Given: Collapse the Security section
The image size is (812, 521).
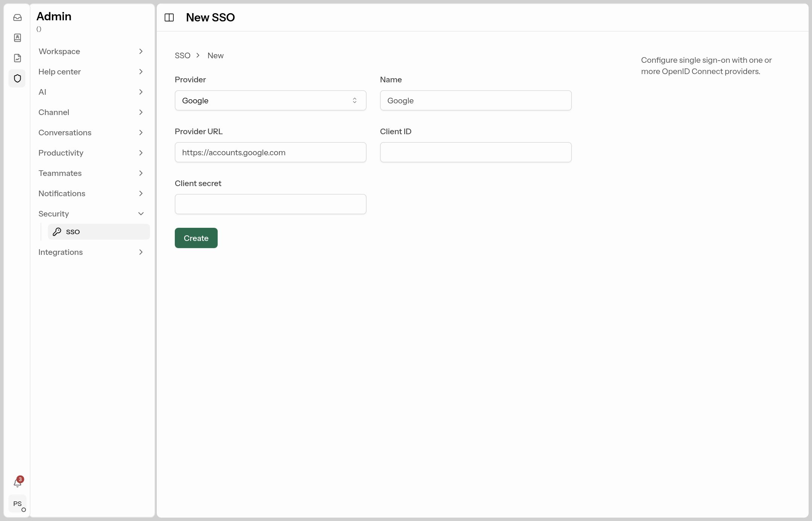Looking at the screenshot, I should coord(91,214).
